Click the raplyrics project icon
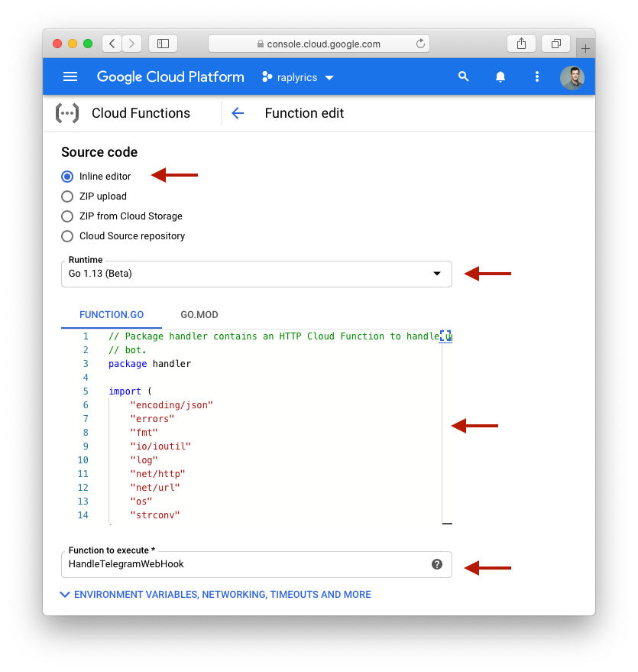 [267, 77]
